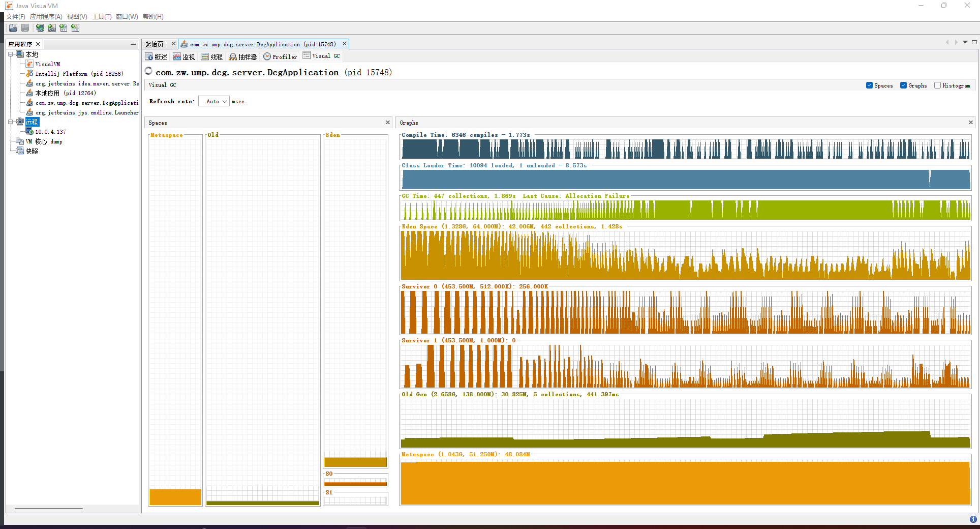
Task: Click the Add JMX Connection toolbar icon
Action: point(51,28)
